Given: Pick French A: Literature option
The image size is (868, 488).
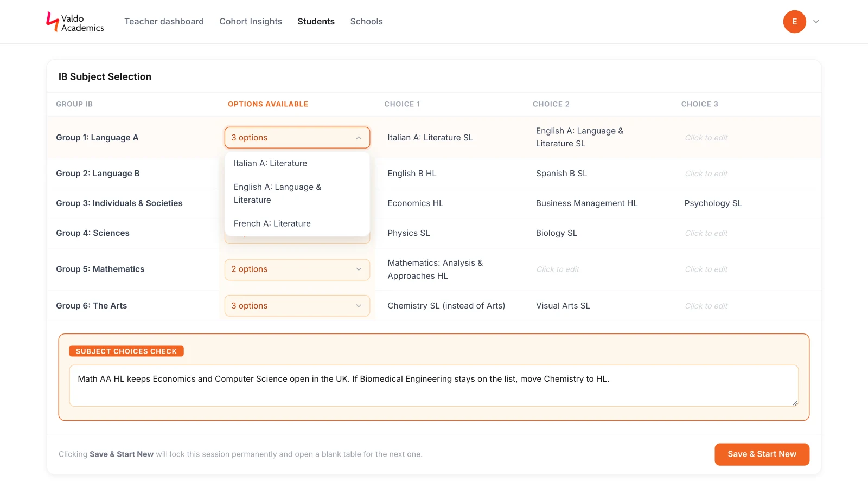Looking at the screenshot, I should pyautogui.click(x=297, y=223).
